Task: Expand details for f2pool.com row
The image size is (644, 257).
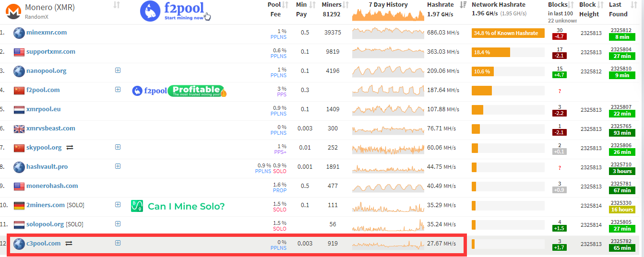Action: click(118, 90)
